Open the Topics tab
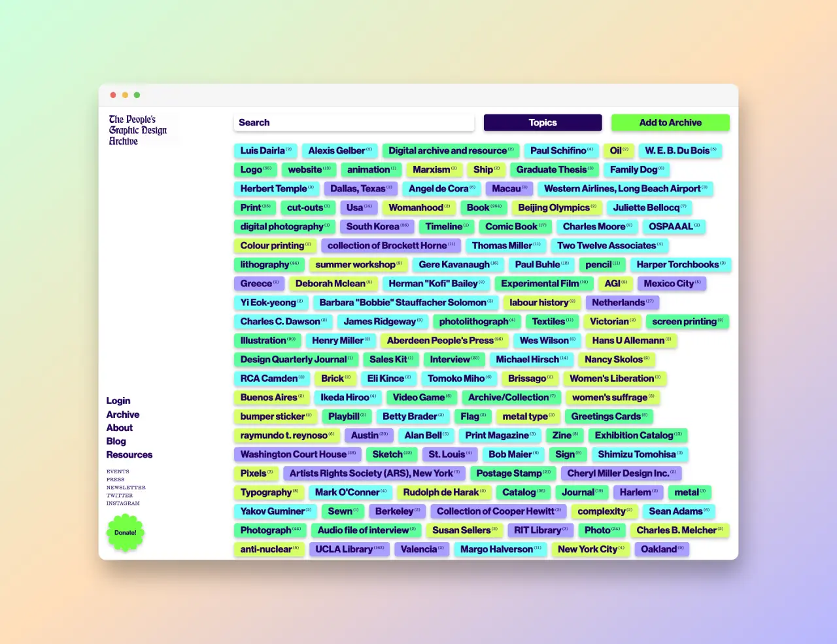 [543, 122]
